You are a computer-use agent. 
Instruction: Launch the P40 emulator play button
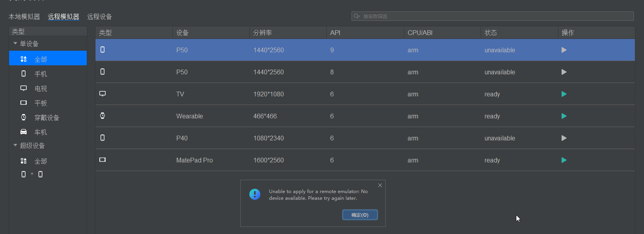[x=564, y=138]
